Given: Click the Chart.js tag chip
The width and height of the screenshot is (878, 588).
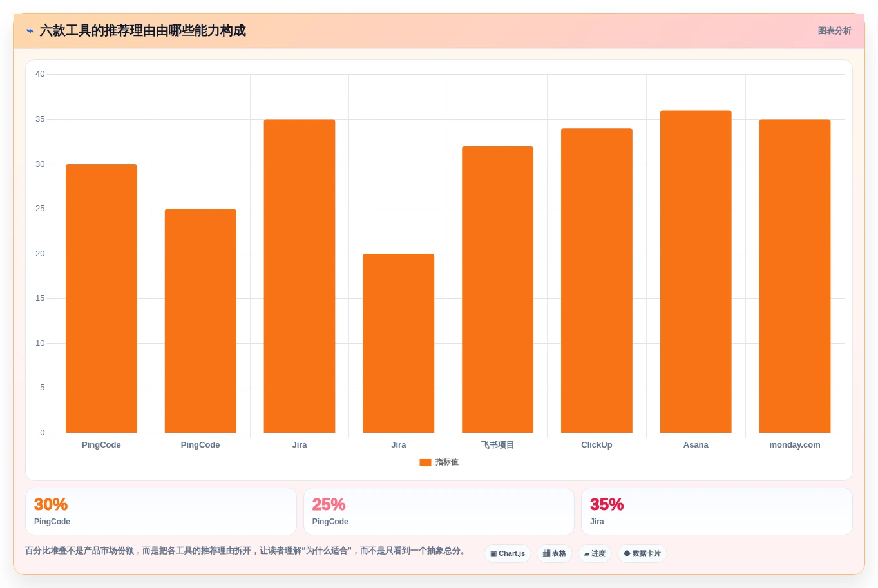Looking at the screenshot, I should (x=508, y=554).
